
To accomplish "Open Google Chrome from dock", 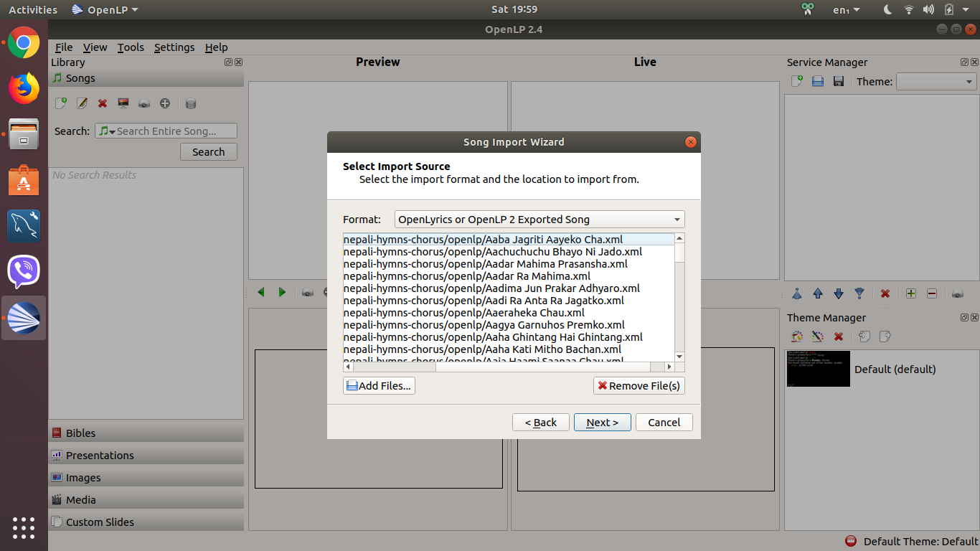I will tap(24, 42).
